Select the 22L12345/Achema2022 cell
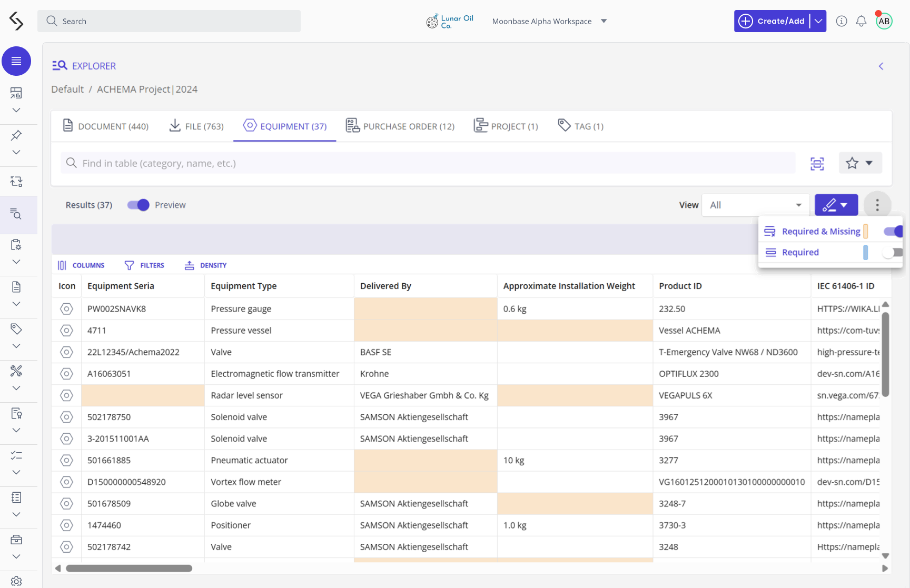 click(x=143, y=352)
